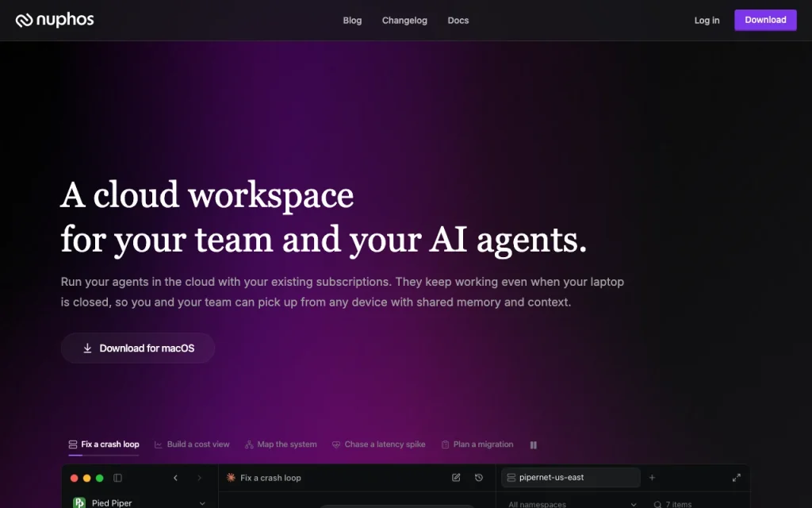Open the All namespaces dropdown
Screen dimensions: 812x508
coord(572,504)
